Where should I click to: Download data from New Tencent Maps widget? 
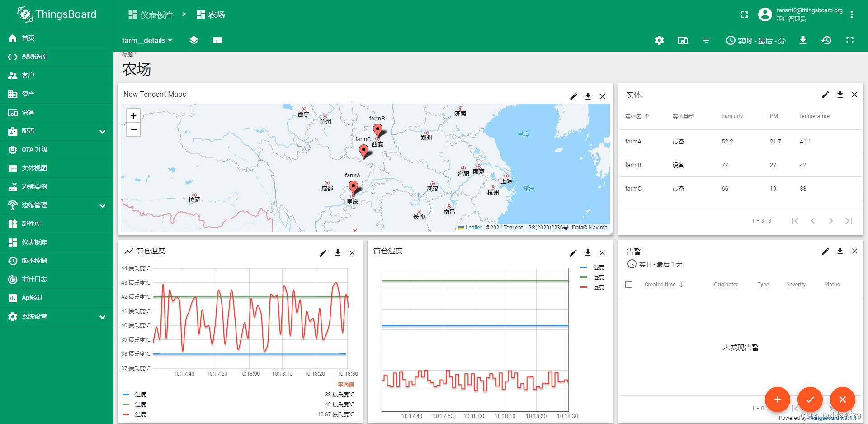pyautogui.click(x=588, y=96)
